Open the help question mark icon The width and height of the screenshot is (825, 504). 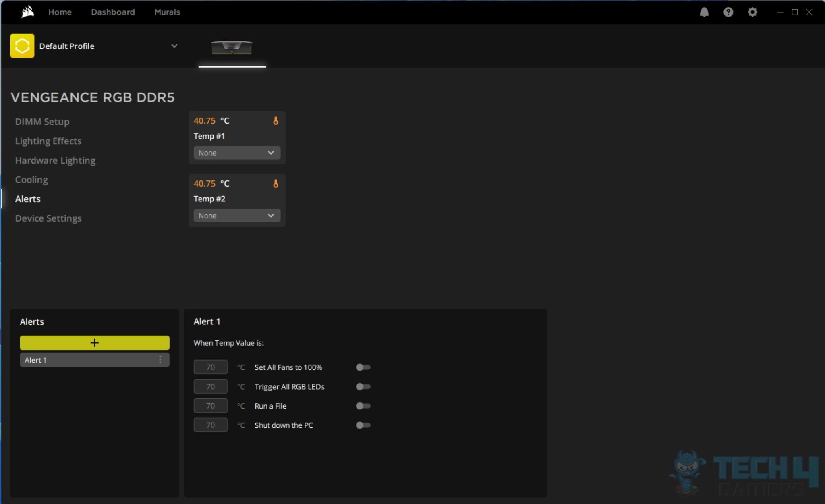pyautogui.click(x=728, y=12)
